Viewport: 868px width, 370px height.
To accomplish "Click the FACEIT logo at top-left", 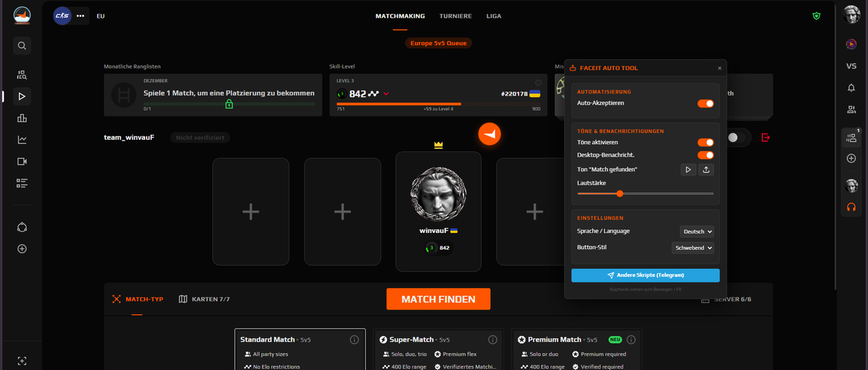I will coord(22,15).
